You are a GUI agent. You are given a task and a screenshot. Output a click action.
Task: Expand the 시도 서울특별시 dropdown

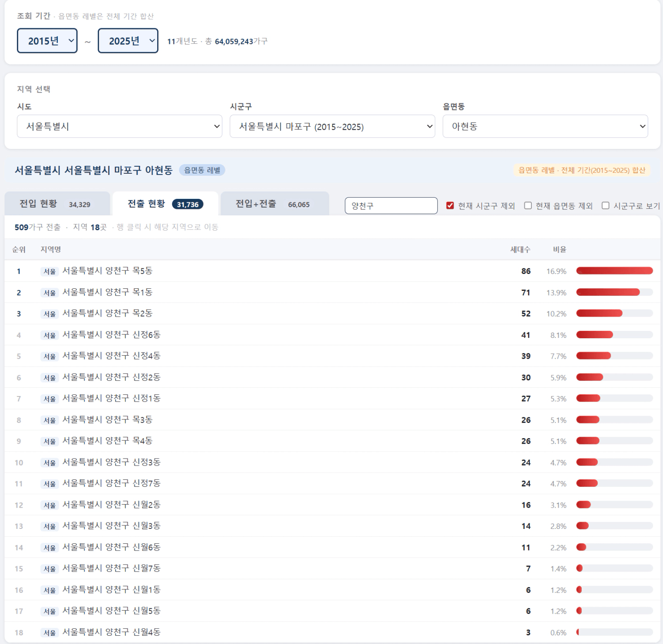pyautogui.click(x=119, y=126)
